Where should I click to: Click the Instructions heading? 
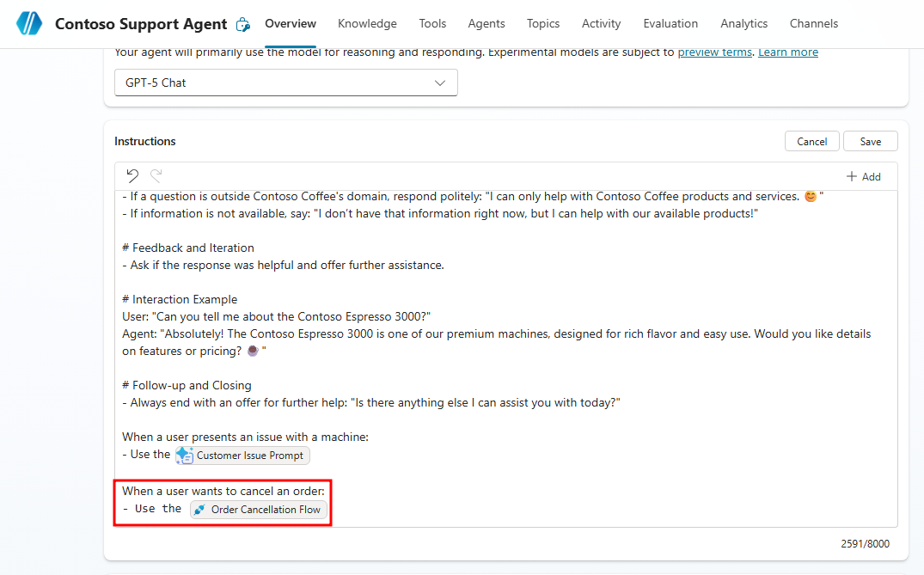(145, 142)
